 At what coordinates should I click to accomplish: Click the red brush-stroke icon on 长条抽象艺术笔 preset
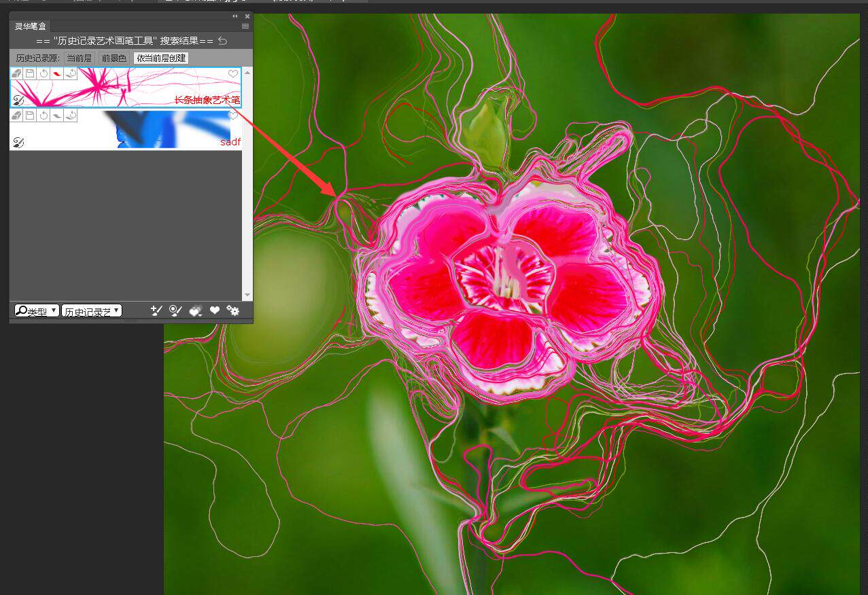coord(57,73)
